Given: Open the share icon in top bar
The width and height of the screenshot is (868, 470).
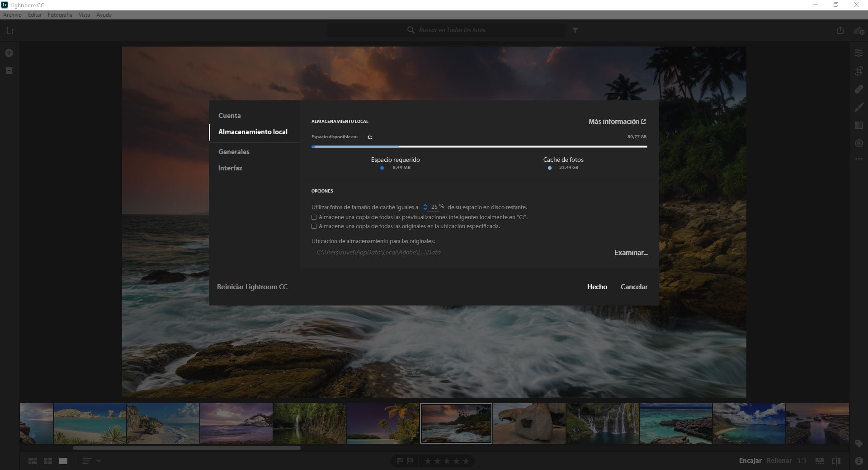Looking at the screenshot, I should [840, 30].
